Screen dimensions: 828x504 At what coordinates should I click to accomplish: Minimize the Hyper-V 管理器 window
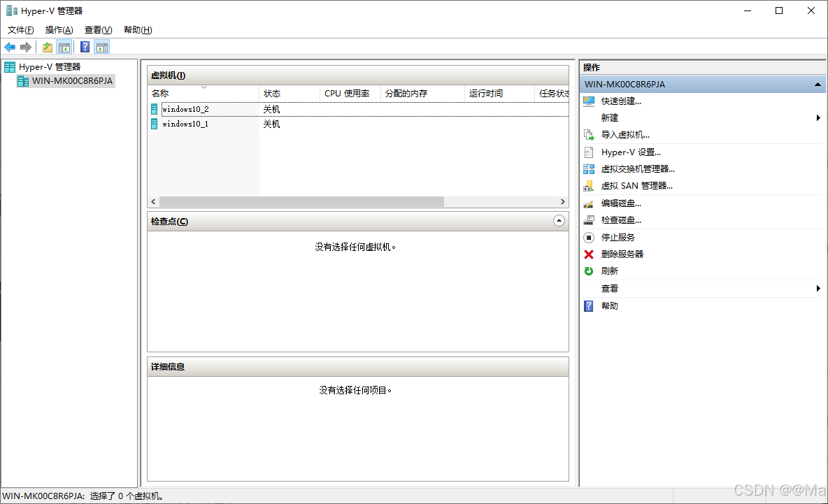(747, 10)
